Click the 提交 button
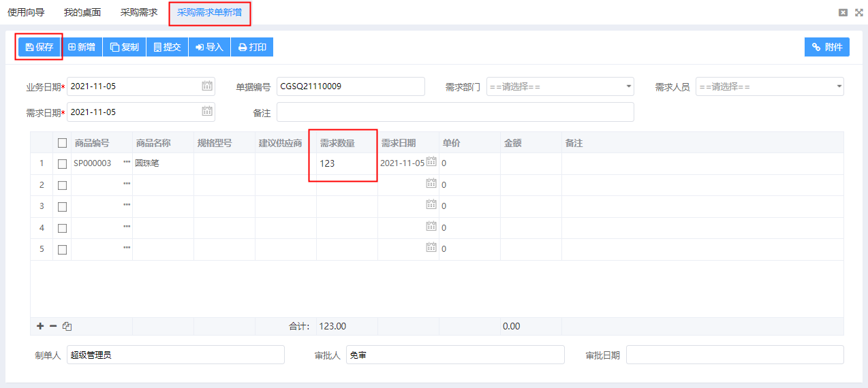The image size is (868, 388). click(168, 47)
